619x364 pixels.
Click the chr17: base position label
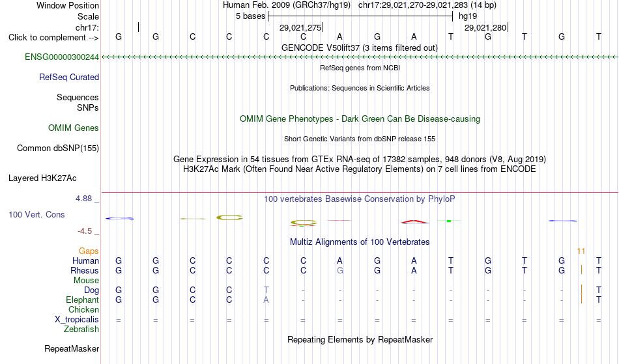[x=87, y=27]
